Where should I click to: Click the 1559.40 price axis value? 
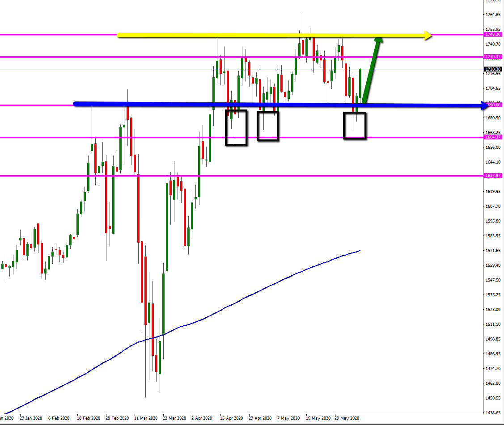(493, 265)
